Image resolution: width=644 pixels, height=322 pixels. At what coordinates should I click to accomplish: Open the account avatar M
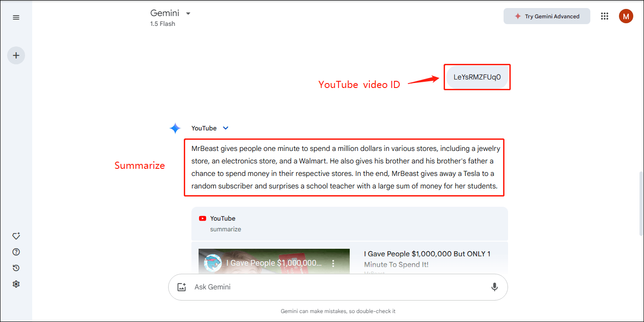click(x=626, y=16)
